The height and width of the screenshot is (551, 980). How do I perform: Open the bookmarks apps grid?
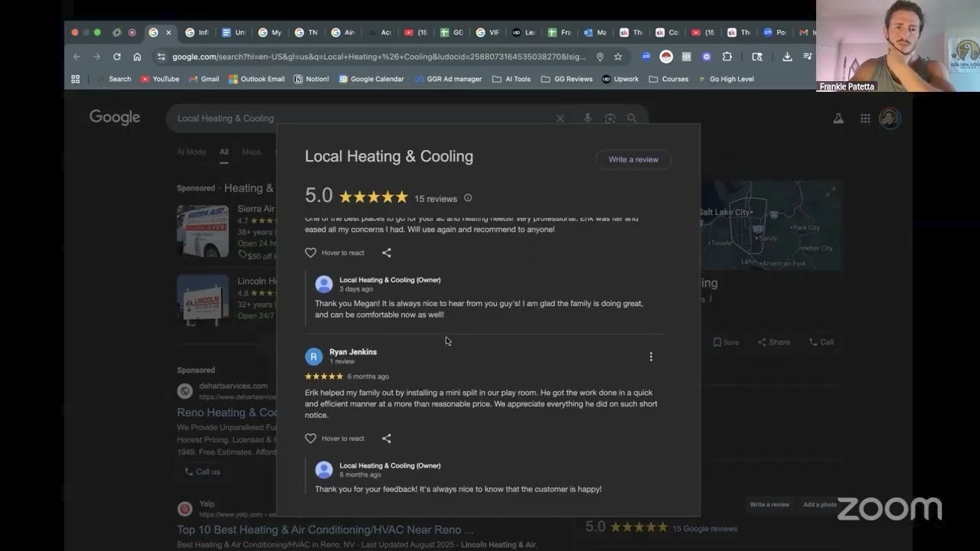tap(76, 79)
